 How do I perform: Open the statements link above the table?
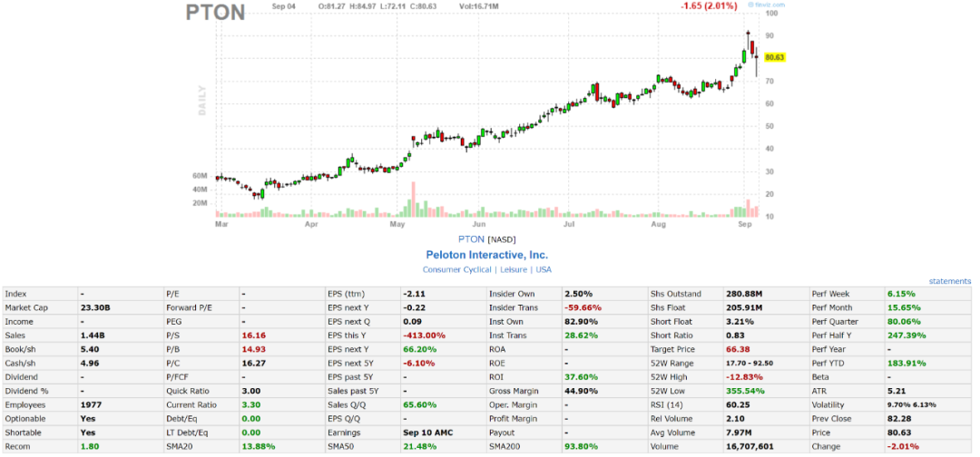(950, 282)
